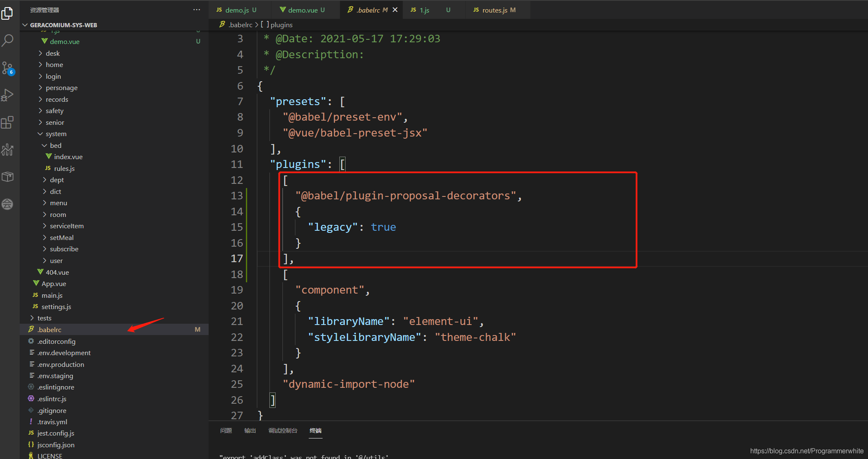
Task: Open the Run and Debug view
Action: 8,95
